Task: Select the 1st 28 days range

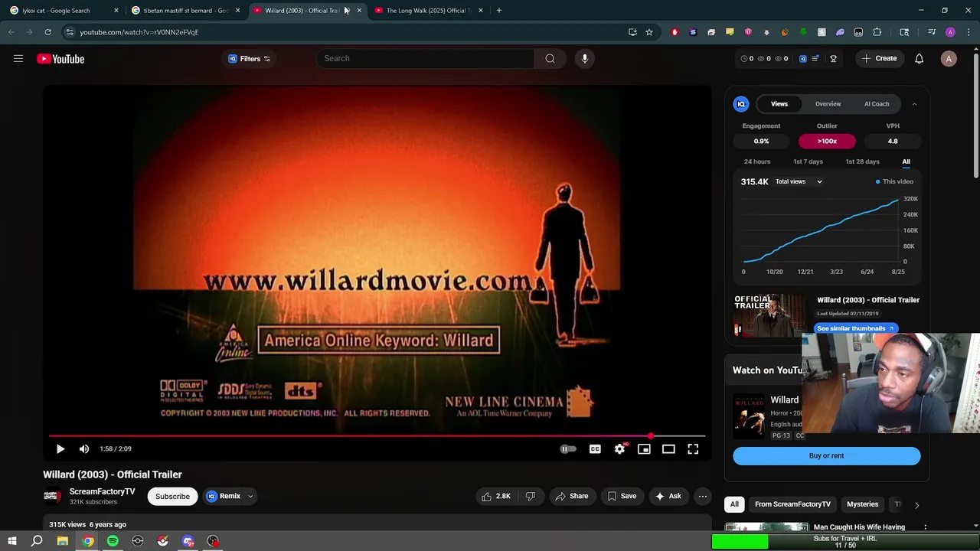Action: click(x=862, y=161)
